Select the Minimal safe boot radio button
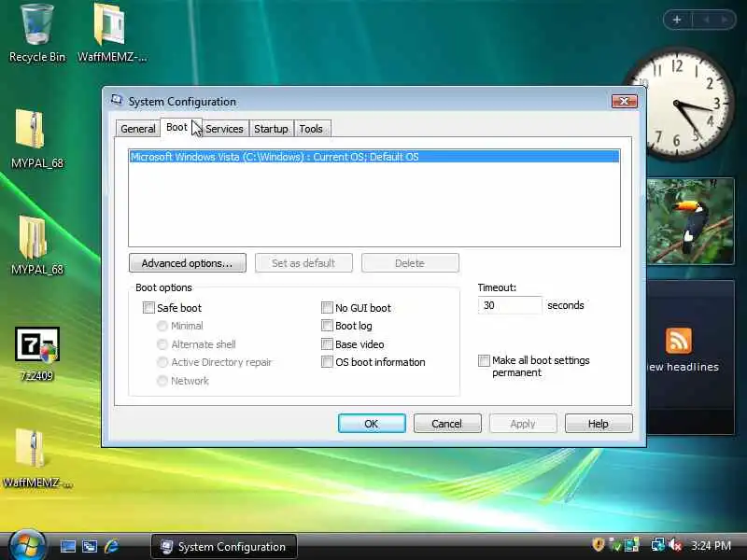Image resolution: width=747 pixels, height=560 pixels. 162,326
